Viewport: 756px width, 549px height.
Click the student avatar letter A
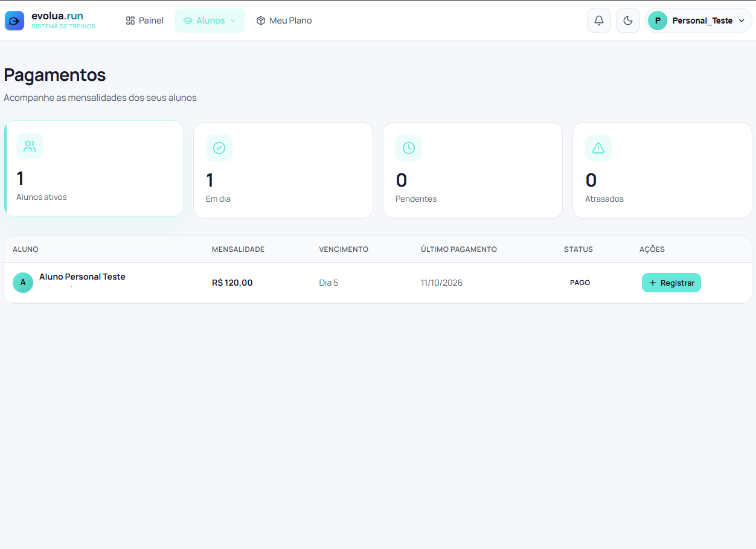pyautogui.click(x=23, y=283)
